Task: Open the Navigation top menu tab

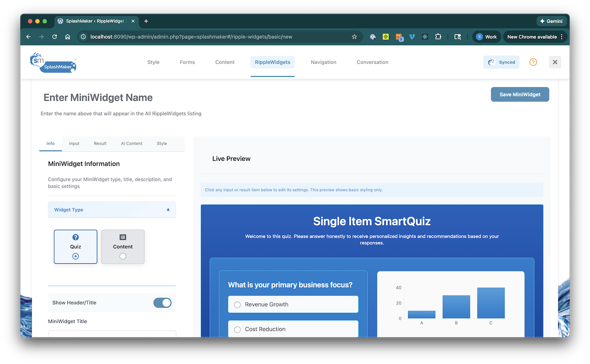Action: click(323, 62)
